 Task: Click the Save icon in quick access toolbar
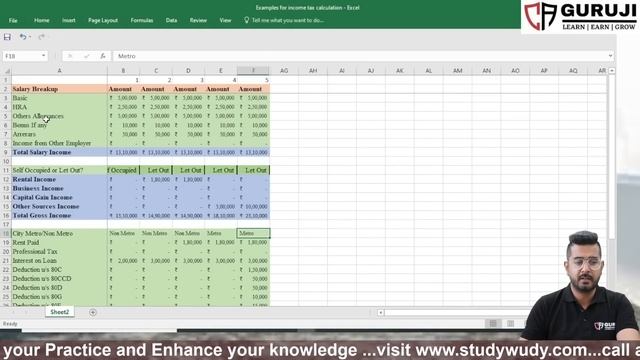[7, 37]
